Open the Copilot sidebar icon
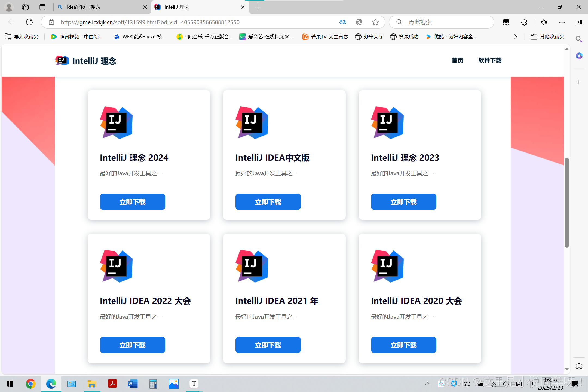Viewport: 588px width, 392px height. click(579, 56)
